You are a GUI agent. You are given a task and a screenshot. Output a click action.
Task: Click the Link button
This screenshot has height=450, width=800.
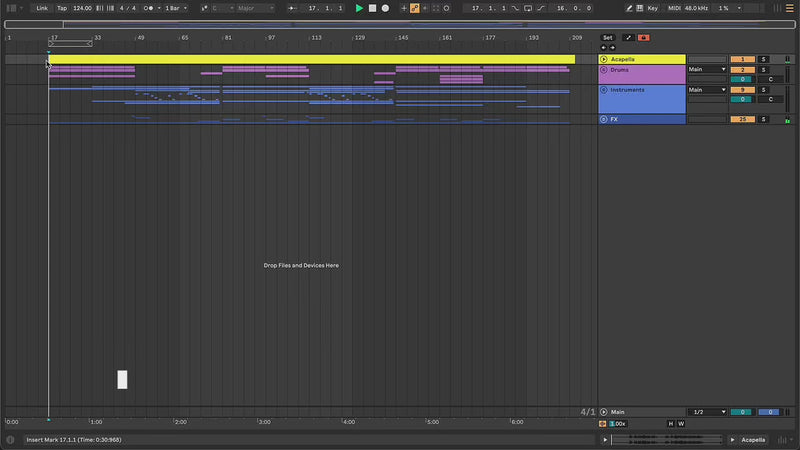click(42, 8)
